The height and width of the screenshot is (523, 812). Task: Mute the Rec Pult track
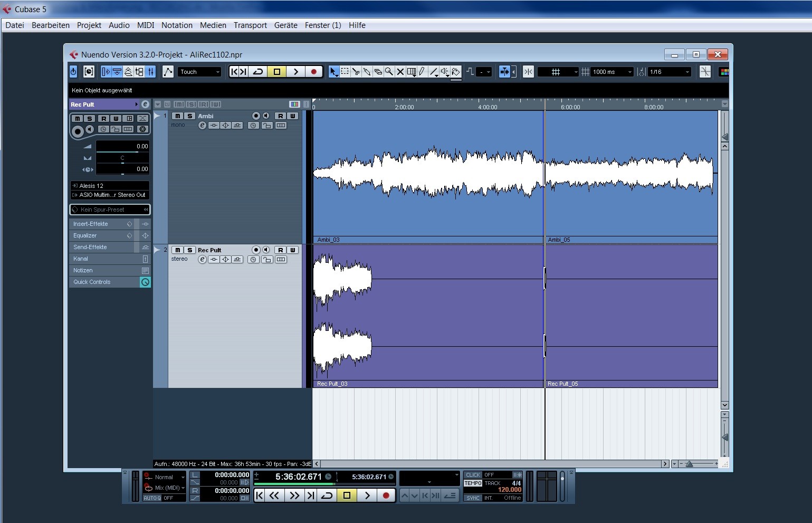point(178,250)
